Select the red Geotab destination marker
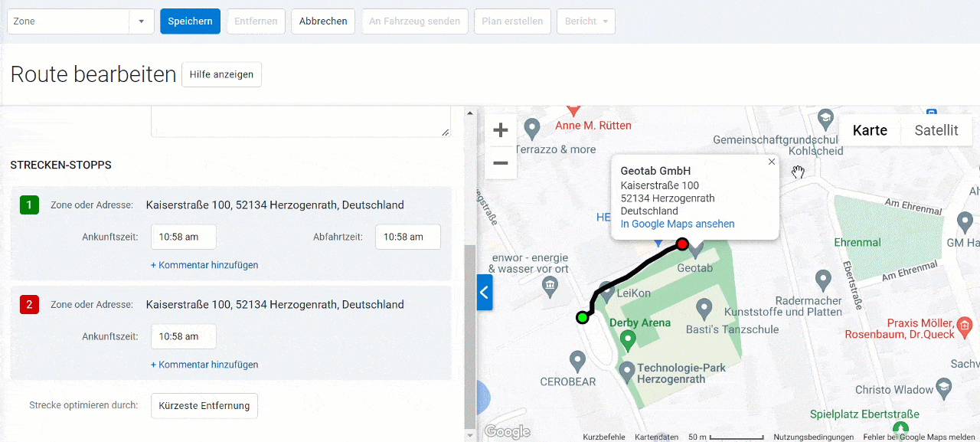This screenshot has height=442, width=980. (x=682, y=244)
